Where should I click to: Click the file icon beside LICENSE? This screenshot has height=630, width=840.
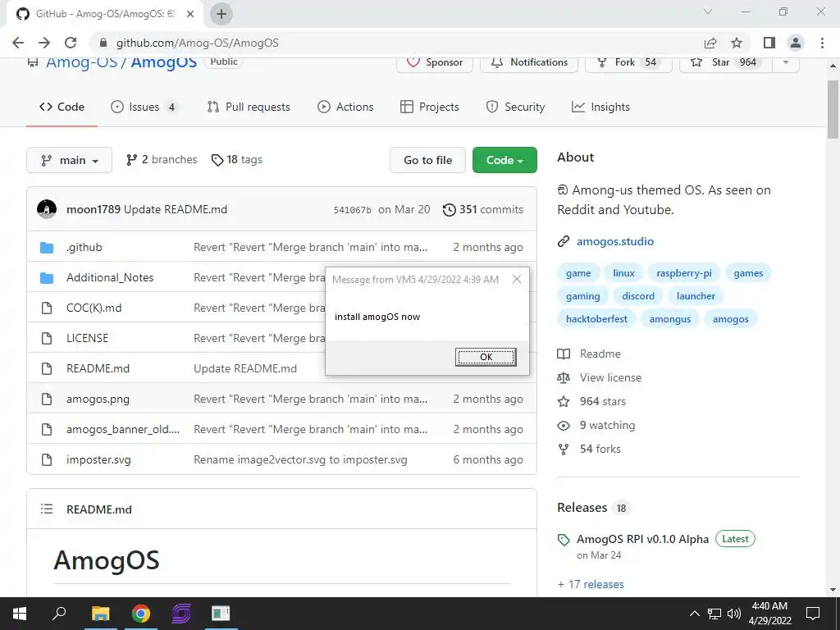pos(47,338)
